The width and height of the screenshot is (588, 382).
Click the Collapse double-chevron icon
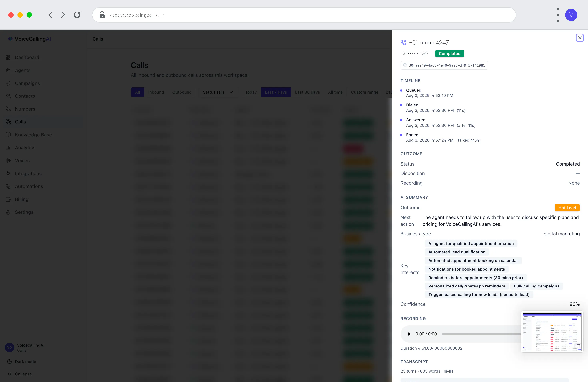tap(9, 374)
